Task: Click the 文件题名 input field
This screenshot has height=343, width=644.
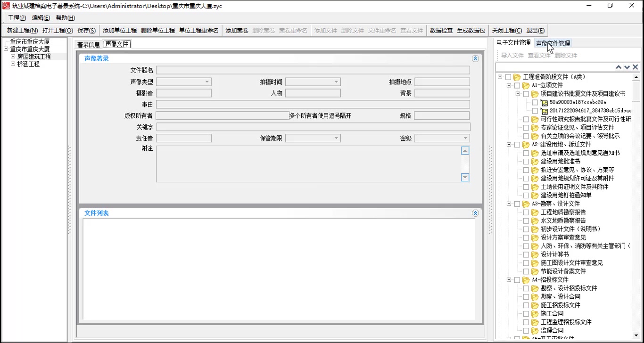Action: click(x=313, y=70)
